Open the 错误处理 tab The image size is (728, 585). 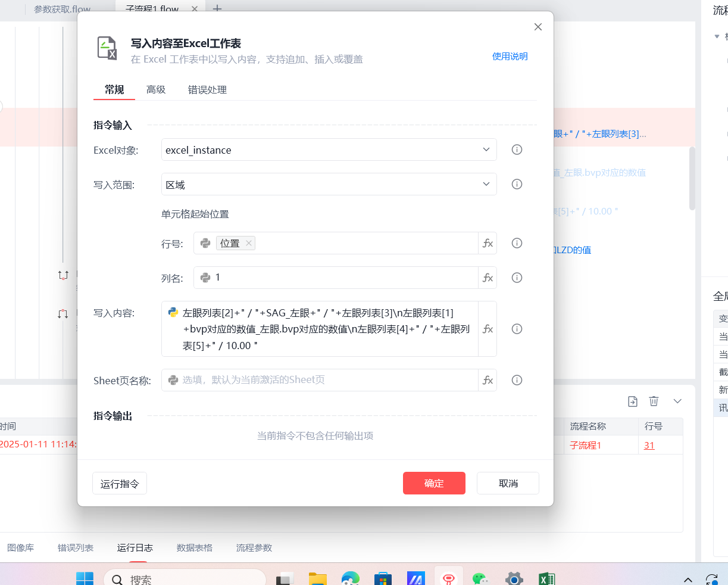click(x=207, y=90)
